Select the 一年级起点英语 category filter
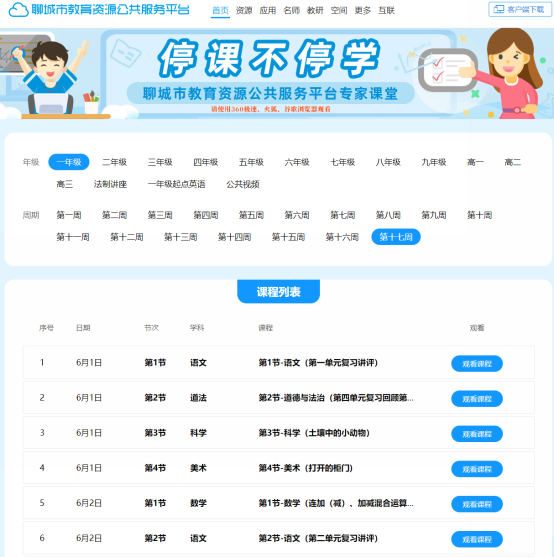Viewport: 554px width, 557px height. tap(176, 184)
